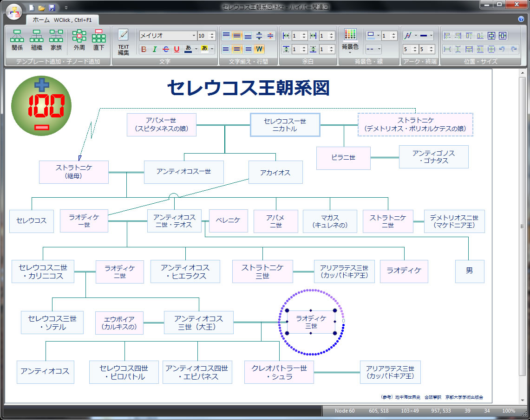Open the メイリオ font dropdown
The width and height of the screenshot is (530, 420).
[x=194, y=36]
